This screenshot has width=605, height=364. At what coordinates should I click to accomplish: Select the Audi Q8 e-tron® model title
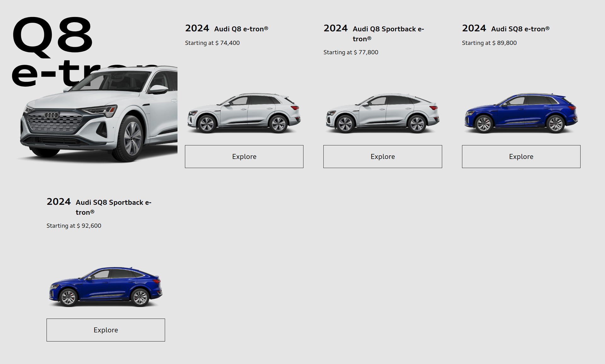pos(241,29)
